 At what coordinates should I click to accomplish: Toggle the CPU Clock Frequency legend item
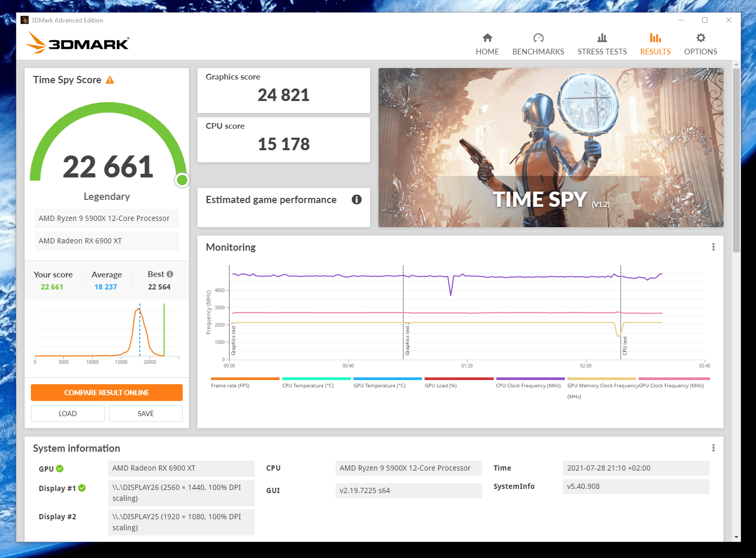point(530,383)
